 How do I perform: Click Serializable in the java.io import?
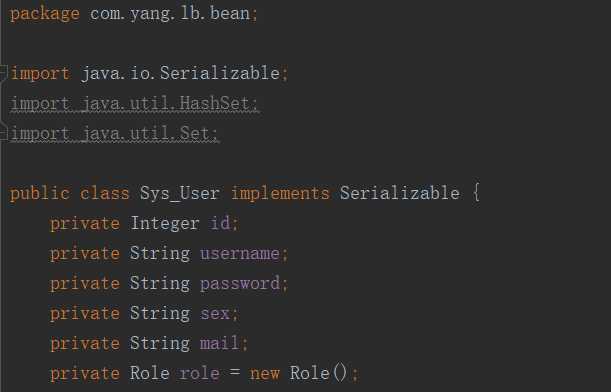[x=220, y=73]
